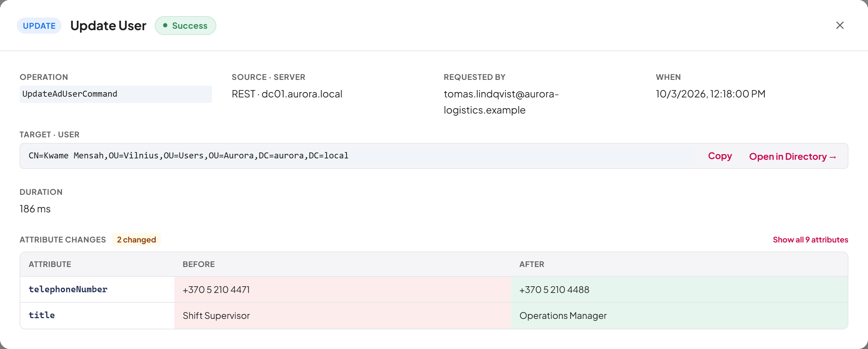Click the tomas.lindqvist requester email
The height and width of the screenshot is (349, 868).
tap(501, 102)
